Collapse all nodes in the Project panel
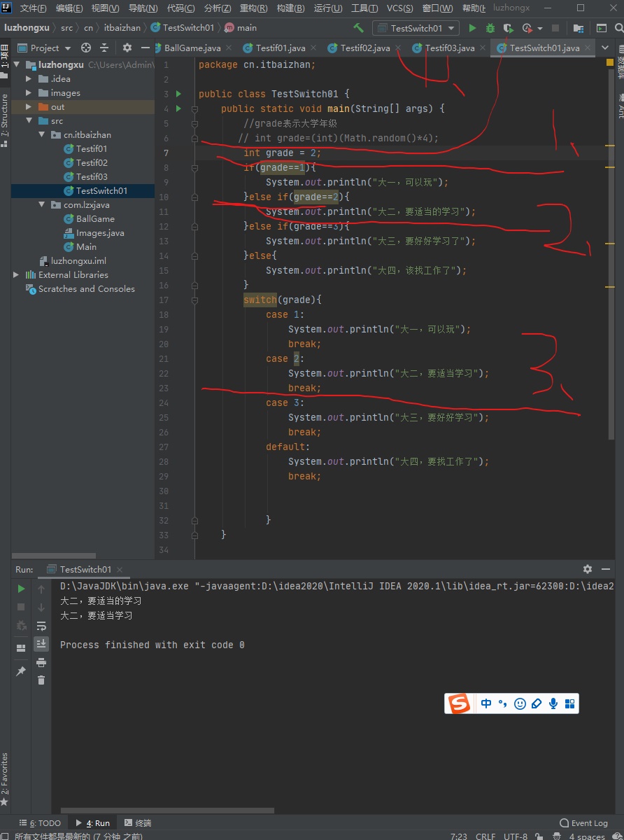 click(x=104, y=48)
